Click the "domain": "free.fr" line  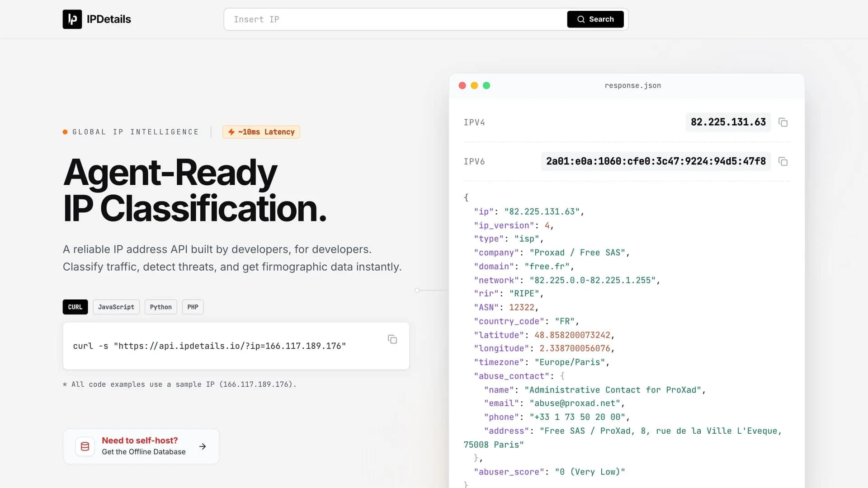[524, 267]
